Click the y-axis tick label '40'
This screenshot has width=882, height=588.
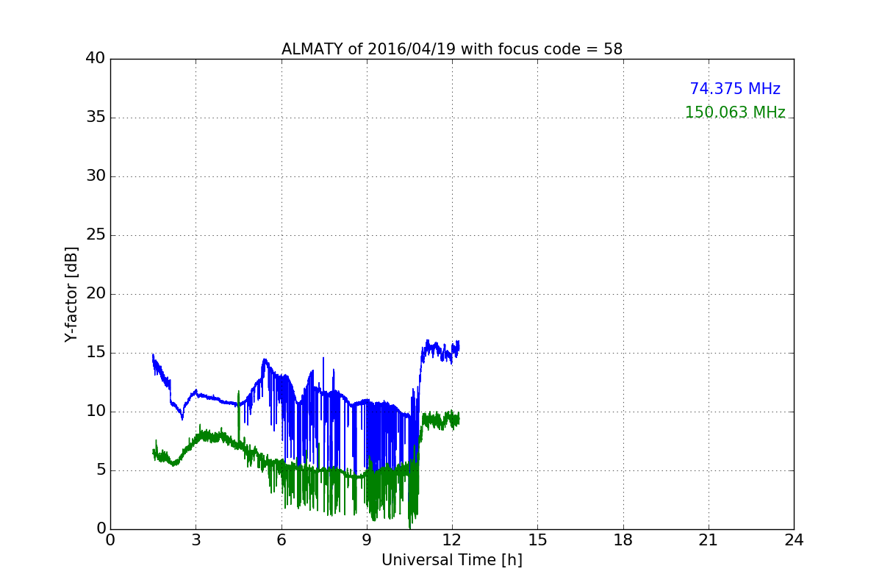coord(96,59)
